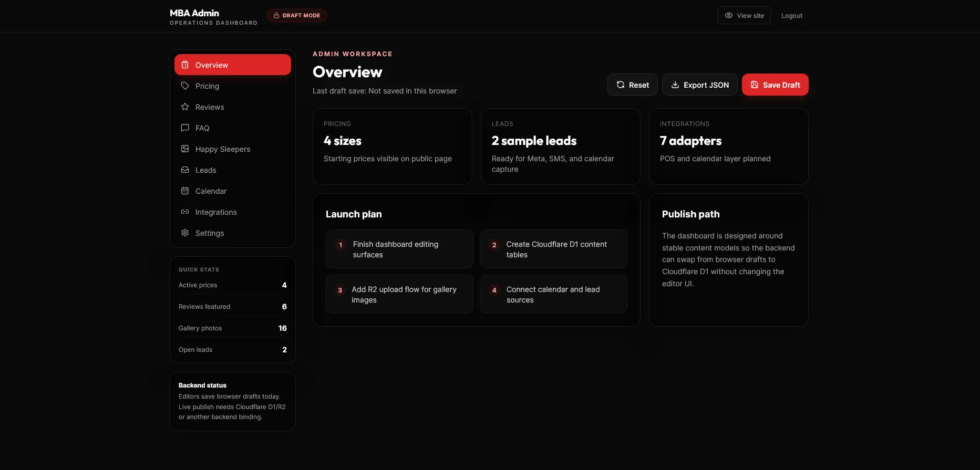
Task: Select FAQ in the sidebar
Action: [x=233, y=128]
